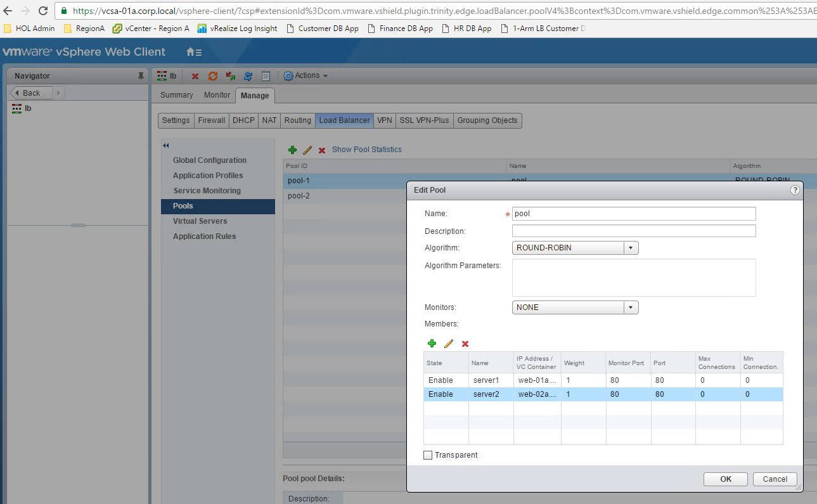Click green plus to add pool member
The image size is (817, 504).
[432, 344]
